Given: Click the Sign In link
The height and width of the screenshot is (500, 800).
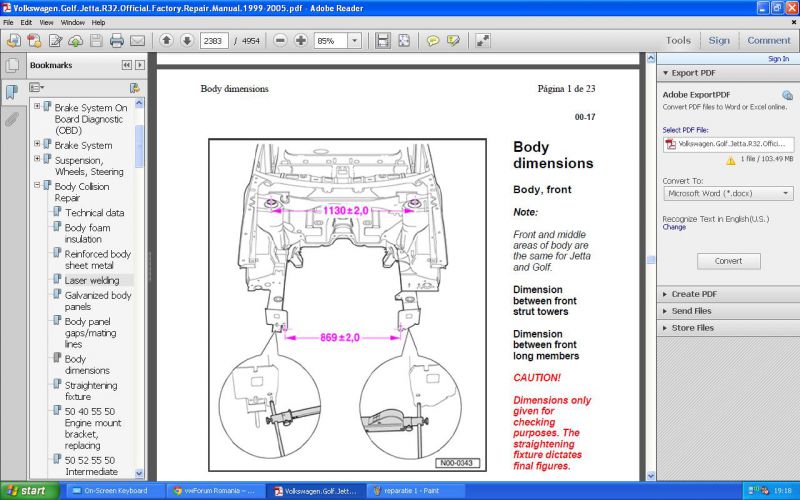Looking at the screenshot, I should 778,59.
